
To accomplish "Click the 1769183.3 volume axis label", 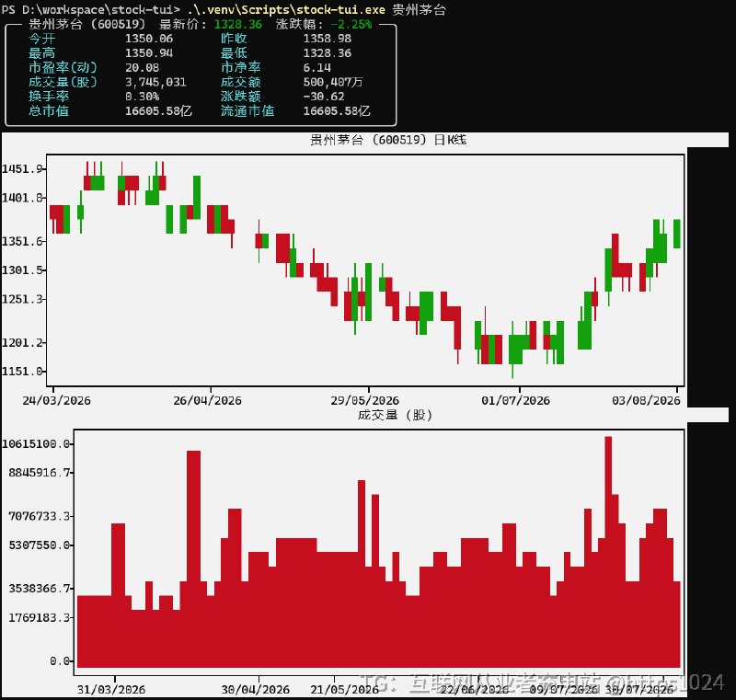I will (x=40, y=617).
